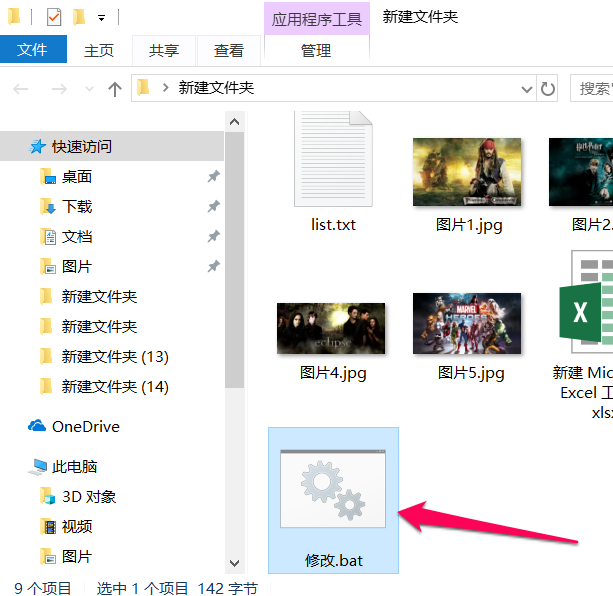The height and width of the screenshot is (596, 613).
Task: Go back using the back arrow
Action: (21, 89)
